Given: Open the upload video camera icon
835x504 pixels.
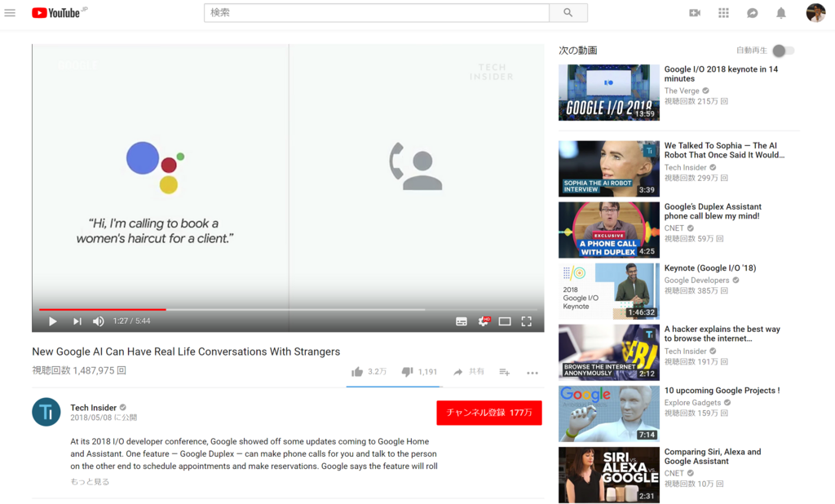Looking at the screenshot, I should coord(695,13).
